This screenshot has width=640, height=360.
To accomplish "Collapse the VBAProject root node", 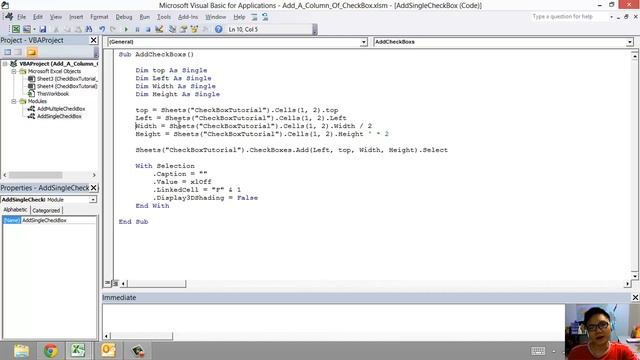I will 5,64.
